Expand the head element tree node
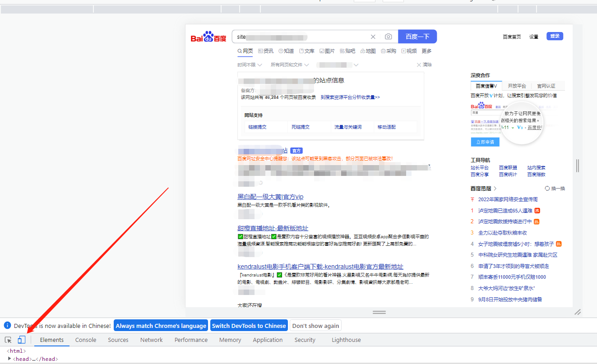The width and height of the screenshot is (597, 364). pyautogui.click(x=9, y=359)
